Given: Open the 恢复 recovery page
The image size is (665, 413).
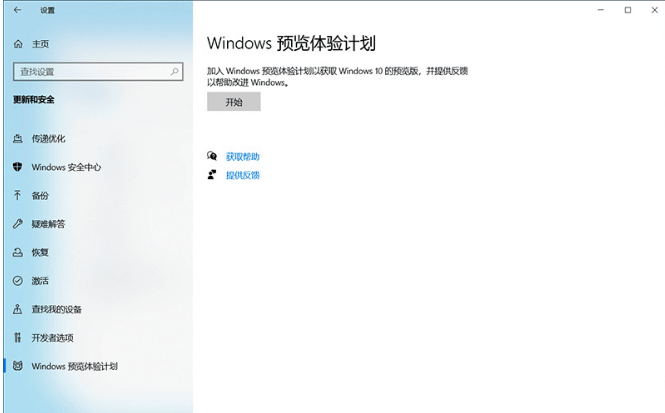Looking at the screenshot, I should (x=40, y=252).
